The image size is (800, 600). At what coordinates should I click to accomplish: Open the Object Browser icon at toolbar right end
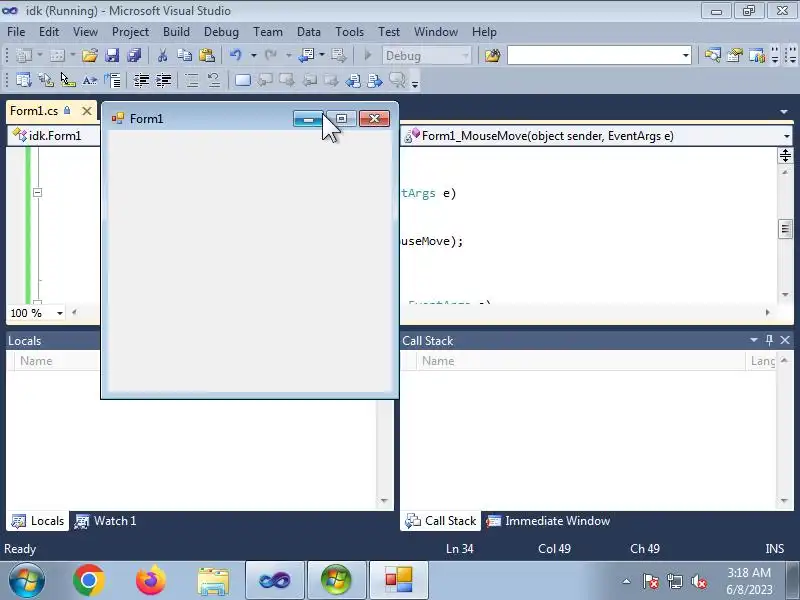pyautogui.click(x=757, y=55)
